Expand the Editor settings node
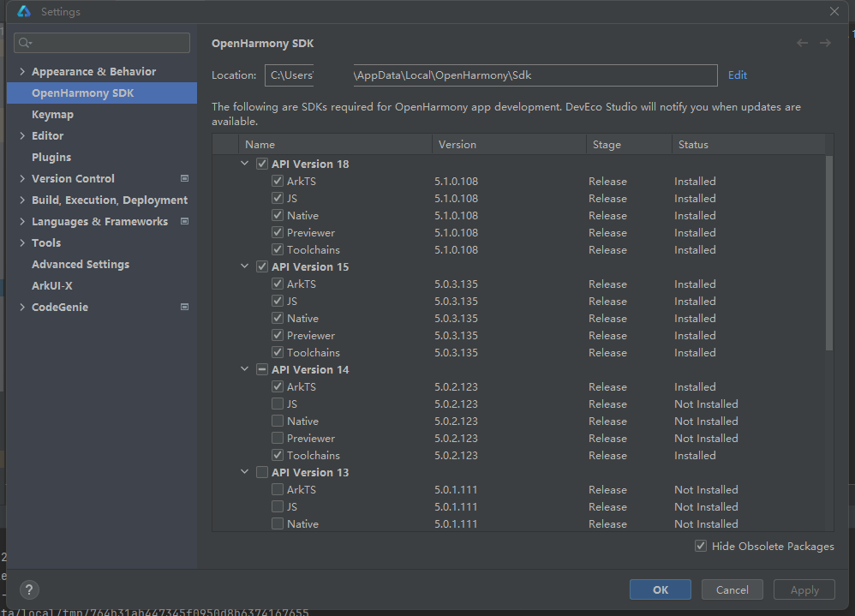 [22, 135]
